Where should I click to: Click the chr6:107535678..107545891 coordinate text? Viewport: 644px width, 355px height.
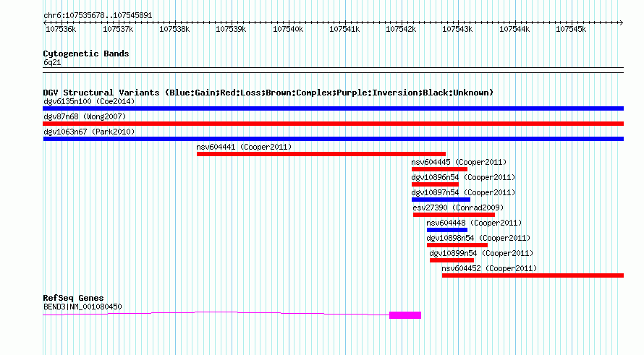98,15
